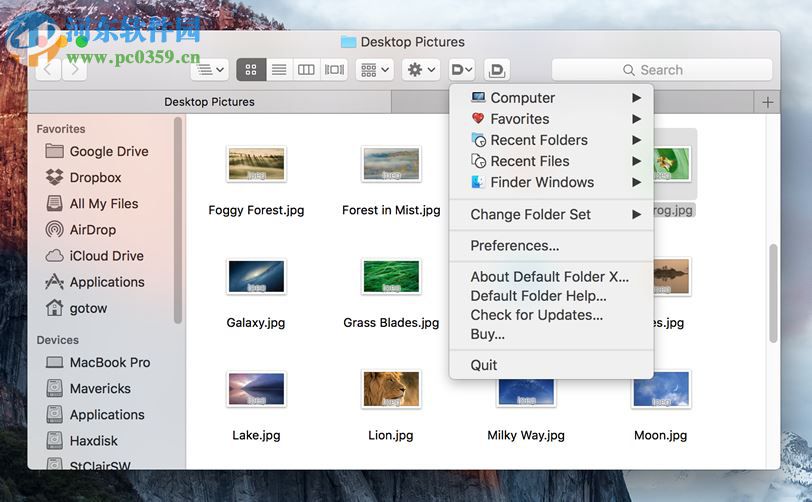Switch Finder to list view
Screen dimensions: 812x502
279,69
